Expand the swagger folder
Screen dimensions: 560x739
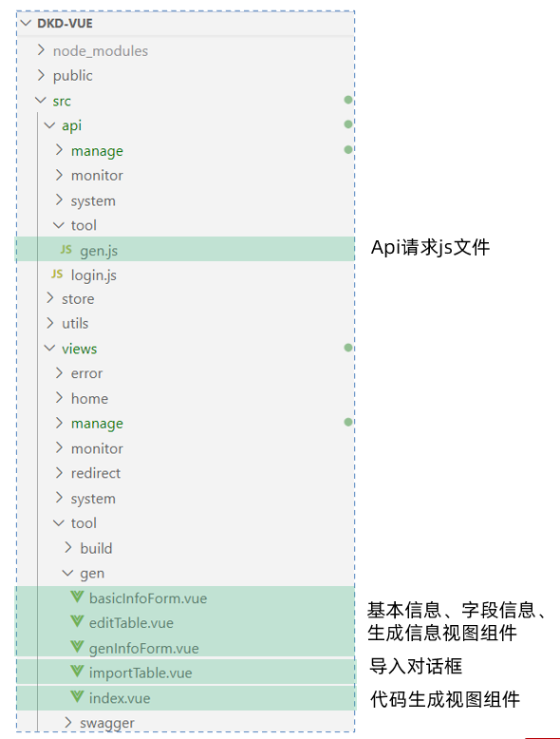[x=68, y=722]
